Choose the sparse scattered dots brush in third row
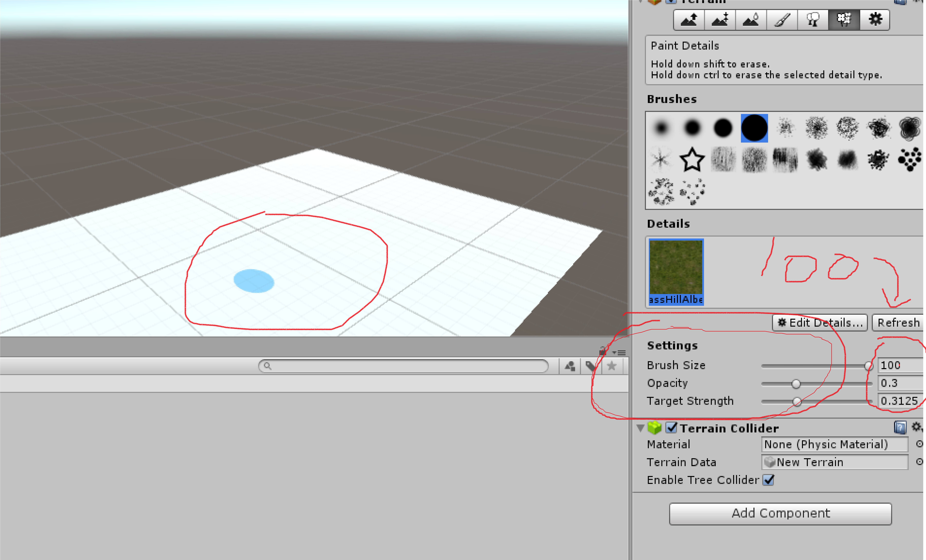The height and width of the screenshot is (560, 926). [692, 191]
